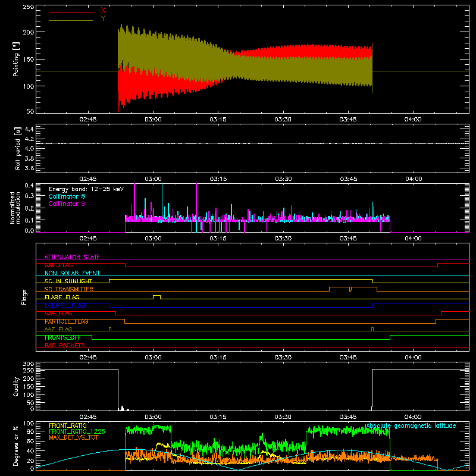
Task: Click the raised pulse on the FLARE_FLAG line
Action: coord(156,296)
